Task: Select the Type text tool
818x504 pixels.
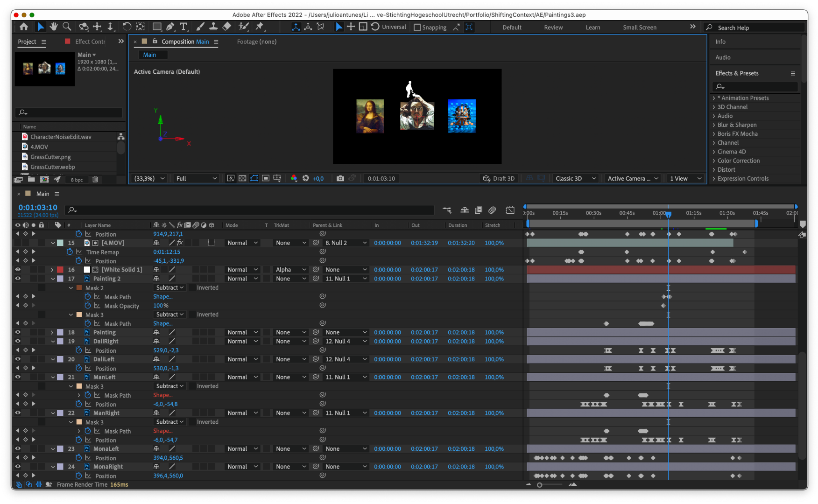Action: point(183,27)
